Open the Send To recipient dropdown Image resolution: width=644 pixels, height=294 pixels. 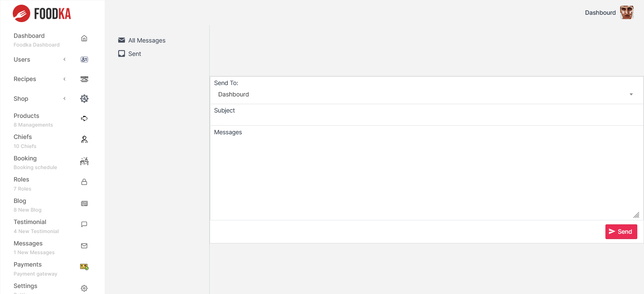click(426, 94)
